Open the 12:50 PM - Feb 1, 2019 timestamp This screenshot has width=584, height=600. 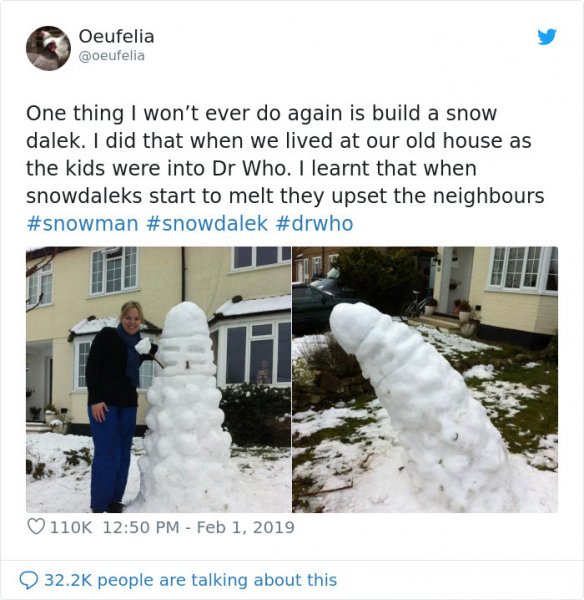click(199, 527)
